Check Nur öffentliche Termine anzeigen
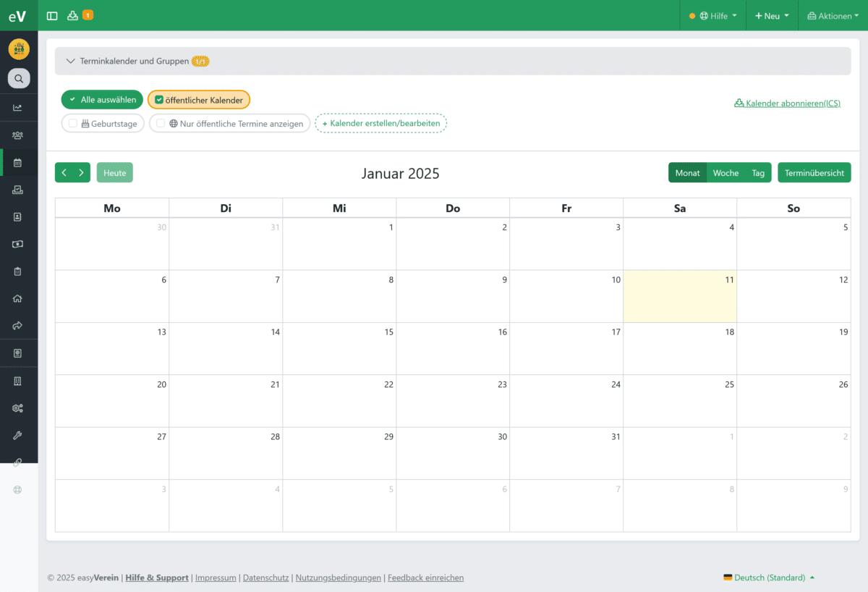 [x=161, y=124]
